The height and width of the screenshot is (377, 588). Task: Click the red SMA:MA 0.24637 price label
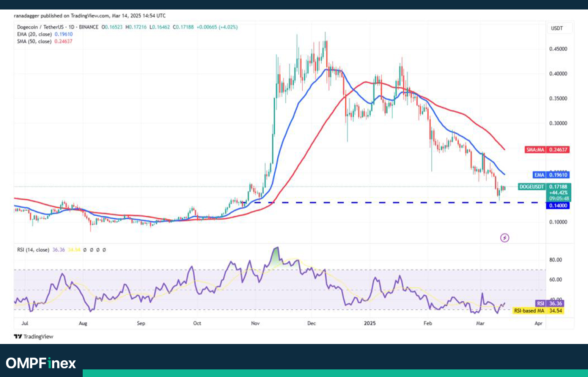[547, 150]
